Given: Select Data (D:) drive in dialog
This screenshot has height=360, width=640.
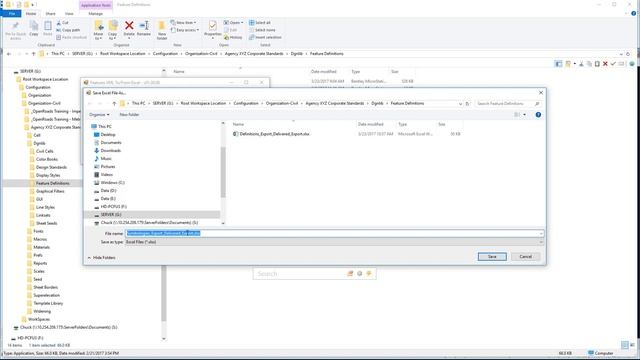Looking at the screenshot, I should 108,191.
